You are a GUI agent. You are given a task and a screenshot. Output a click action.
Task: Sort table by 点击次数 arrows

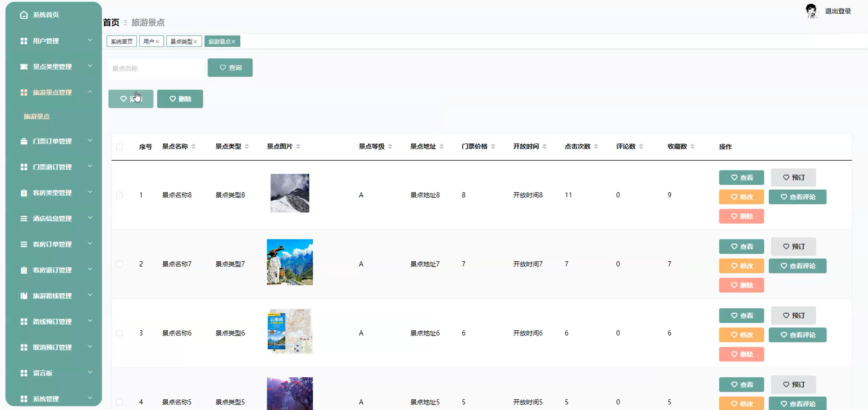[x=596, y=146]
